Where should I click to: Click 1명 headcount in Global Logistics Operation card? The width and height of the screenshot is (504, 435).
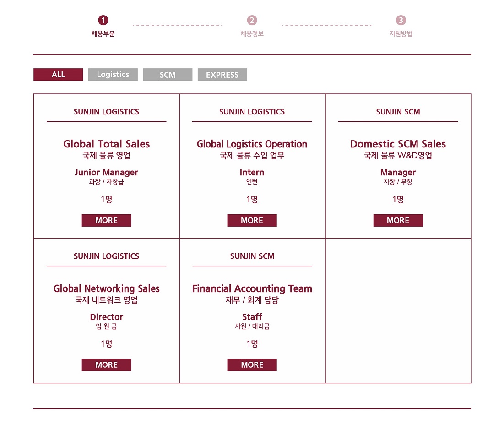pos(252,199)
